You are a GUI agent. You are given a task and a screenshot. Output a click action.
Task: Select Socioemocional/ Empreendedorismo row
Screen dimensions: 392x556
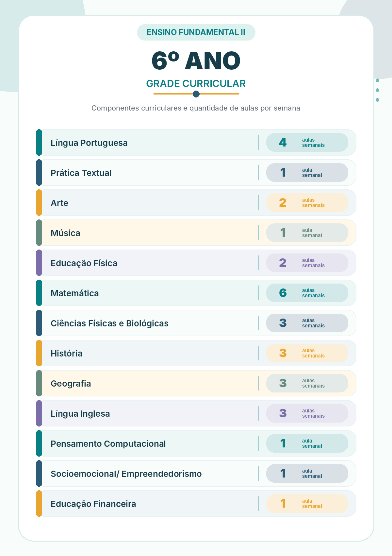(x=196, y=474)
